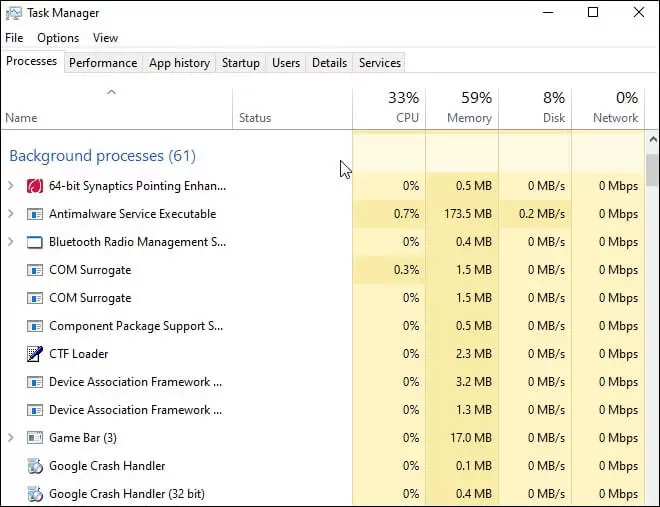The image size is (660, 507).
Task: Click the Antimalware Service Executable icon
Action: point(35,214)
